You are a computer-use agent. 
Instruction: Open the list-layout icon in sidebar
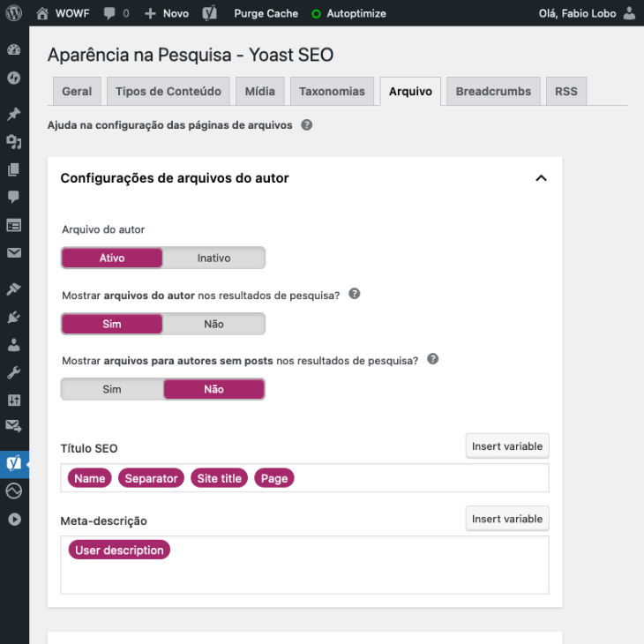tap(14, 225)
